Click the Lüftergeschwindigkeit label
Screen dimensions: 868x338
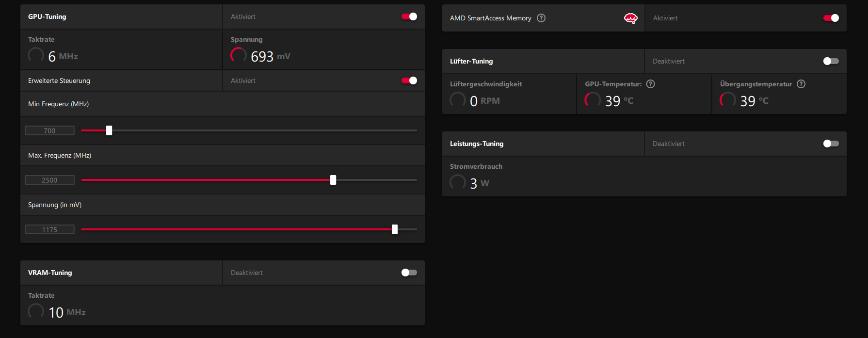[486, 84]
